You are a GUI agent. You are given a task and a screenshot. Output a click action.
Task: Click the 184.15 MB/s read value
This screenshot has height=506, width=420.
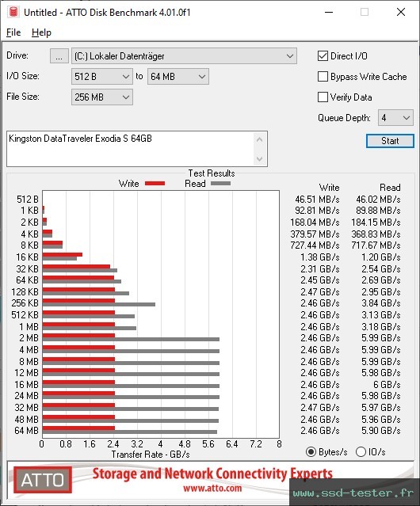376,223
